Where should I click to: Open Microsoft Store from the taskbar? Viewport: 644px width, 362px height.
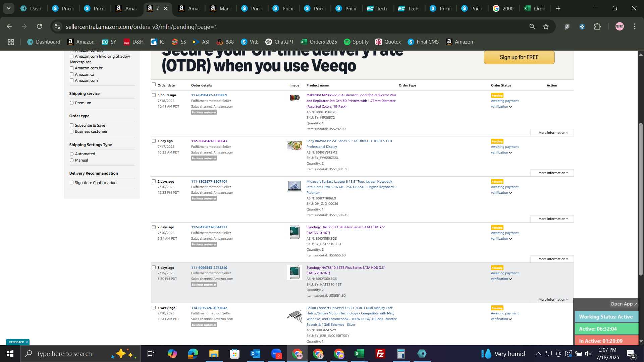[234, 354]
